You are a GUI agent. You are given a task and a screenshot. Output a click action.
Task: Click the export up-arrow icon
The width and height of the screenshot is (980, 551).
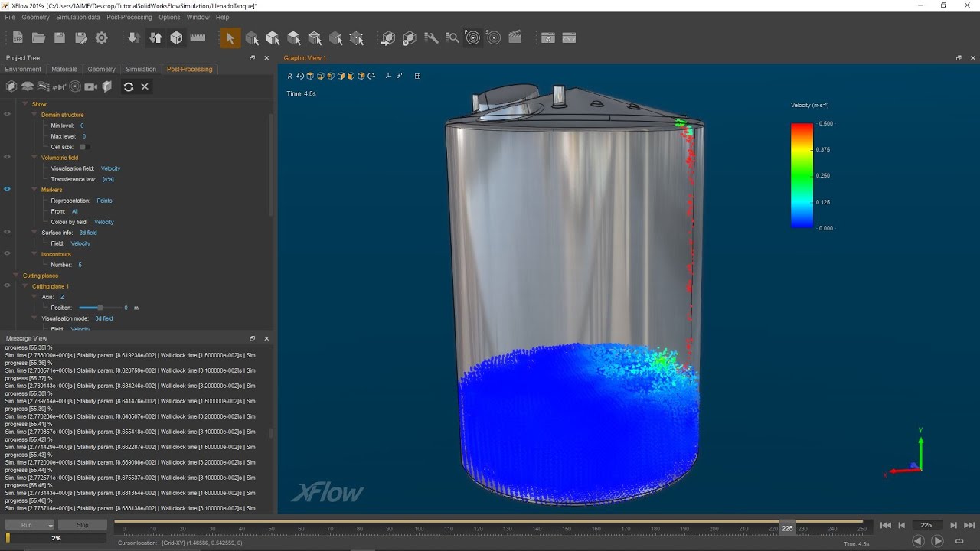pyautogui.click(x=155, y=37)
